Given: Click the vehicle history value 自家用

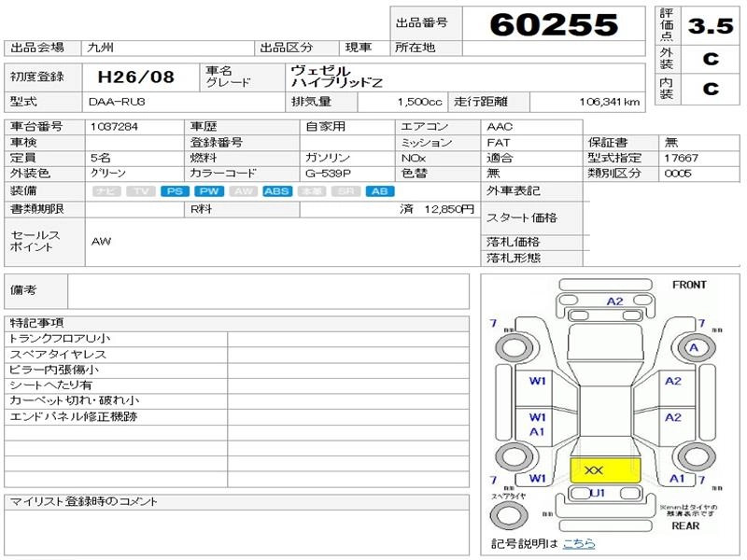Looking at the screenshot, I should [325, 127].
